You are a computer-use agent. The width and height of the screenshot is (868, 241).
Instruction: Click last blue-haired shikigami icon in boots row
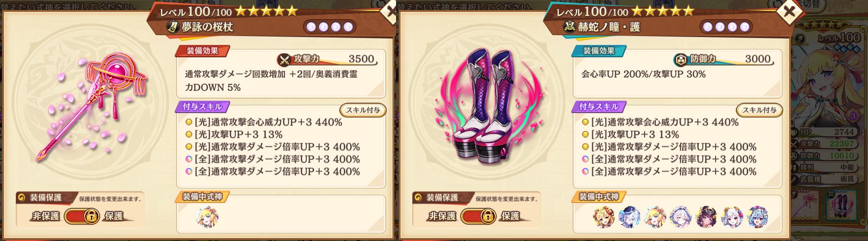(758, 217)
